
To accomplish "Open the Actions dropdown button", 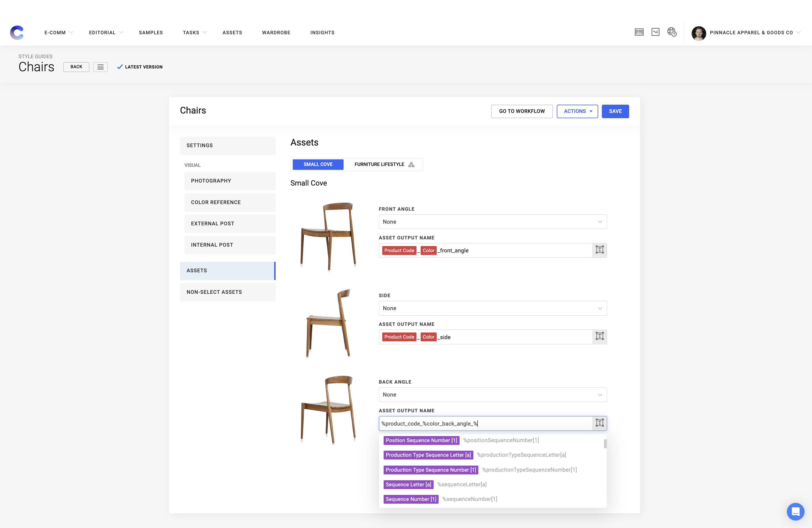I will (x=577, y=111).
